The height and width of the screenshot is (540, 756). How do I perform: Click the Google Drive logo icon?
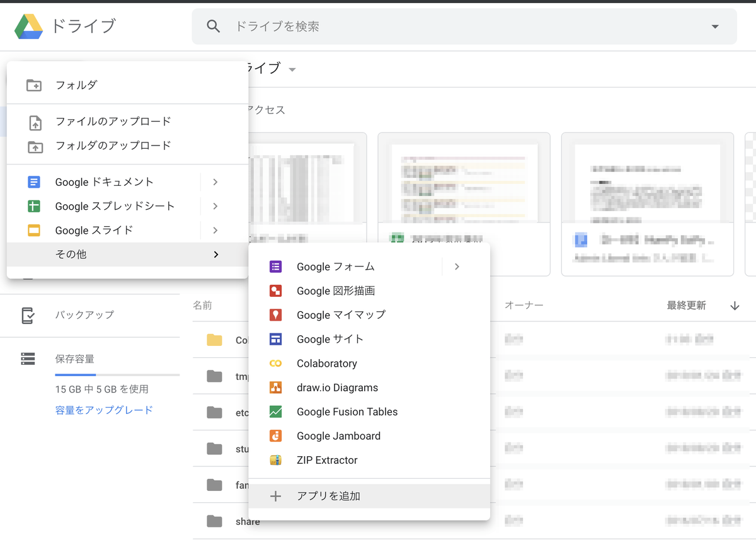(x=26, y=26)
